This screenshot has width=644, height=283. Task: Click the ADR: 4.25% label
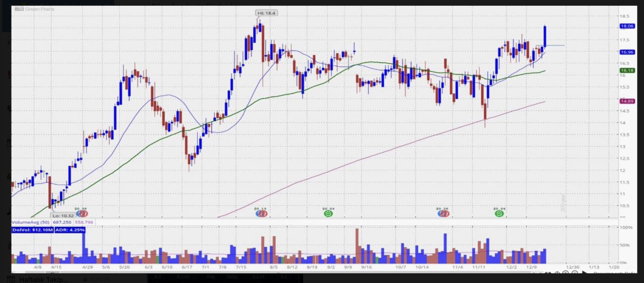coord(70,230)
